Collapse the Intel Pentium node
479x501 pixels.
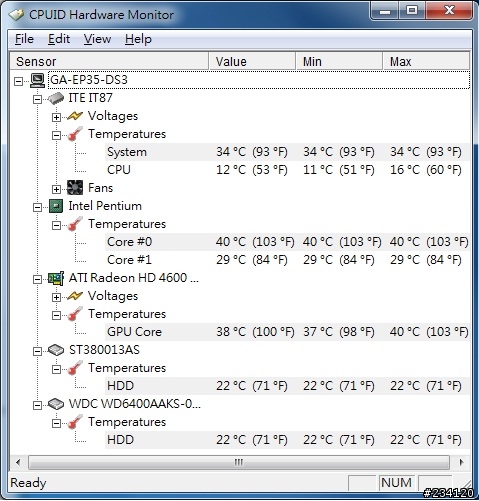pos(37,207)
